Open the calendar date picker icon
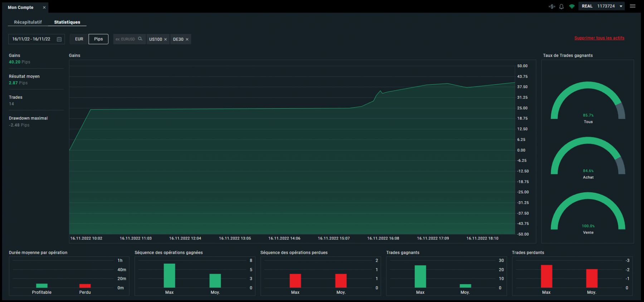This screenshot has width=644, height=302. coord(59,39)
